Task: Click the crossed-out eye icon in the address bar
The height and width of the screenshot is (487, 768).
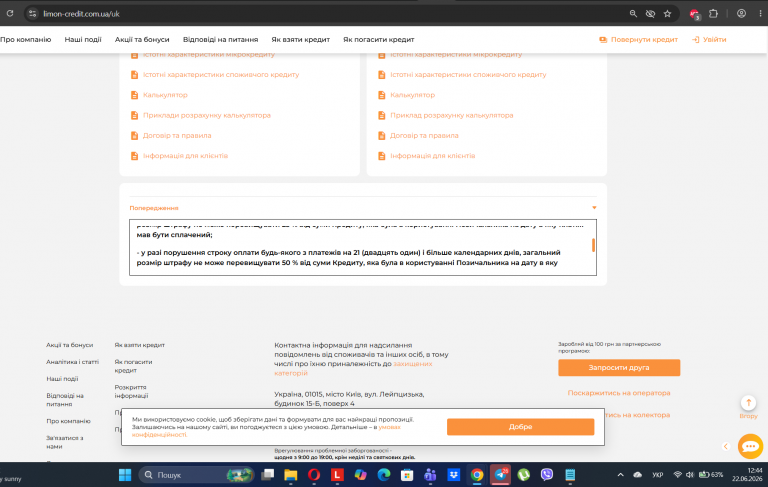Action: tap(650, 14)
